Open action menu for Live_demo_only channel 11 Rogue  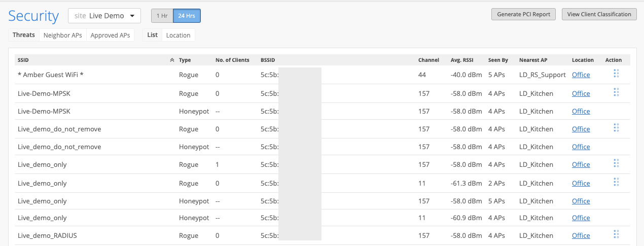pos(616,182)
